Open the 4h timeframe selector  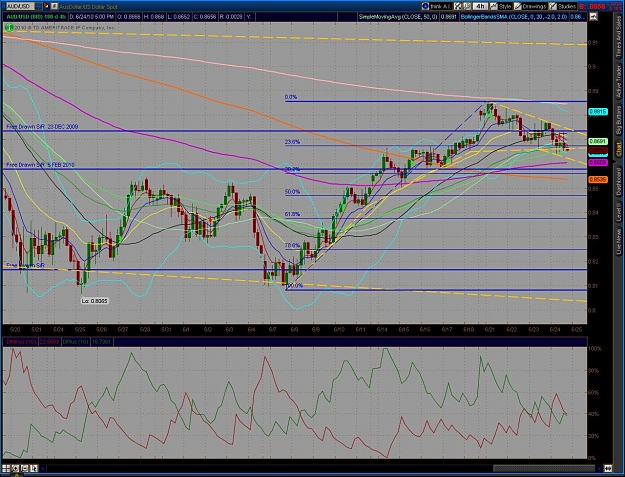(x=481, y=6)
